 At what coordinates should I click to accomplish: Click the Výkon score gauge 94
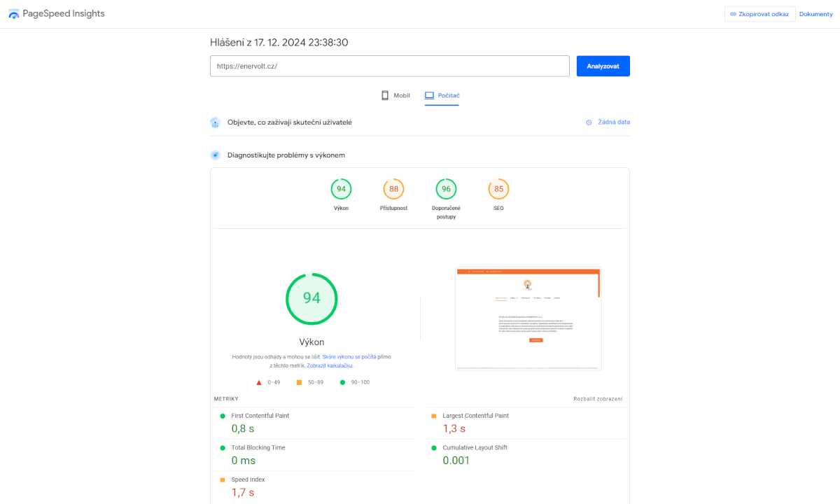[x=341, y=189]
